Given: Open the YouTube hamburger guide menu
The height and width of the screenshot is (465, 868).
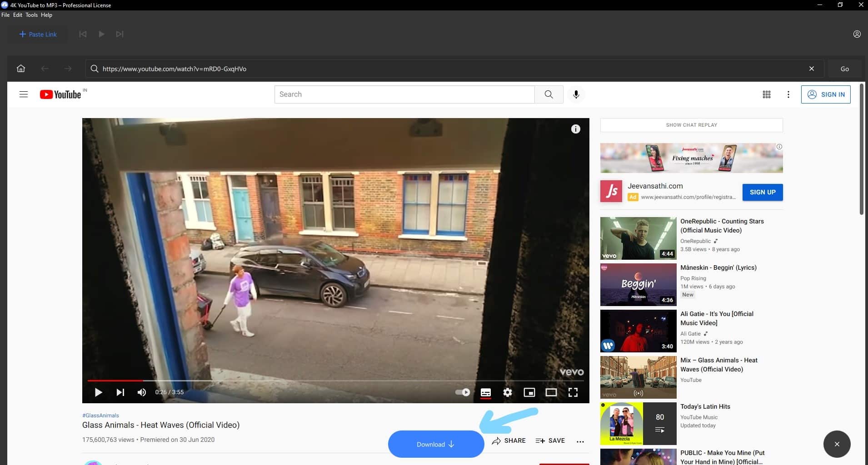Looking at the screenshot, I should click(x=24, y=94).
